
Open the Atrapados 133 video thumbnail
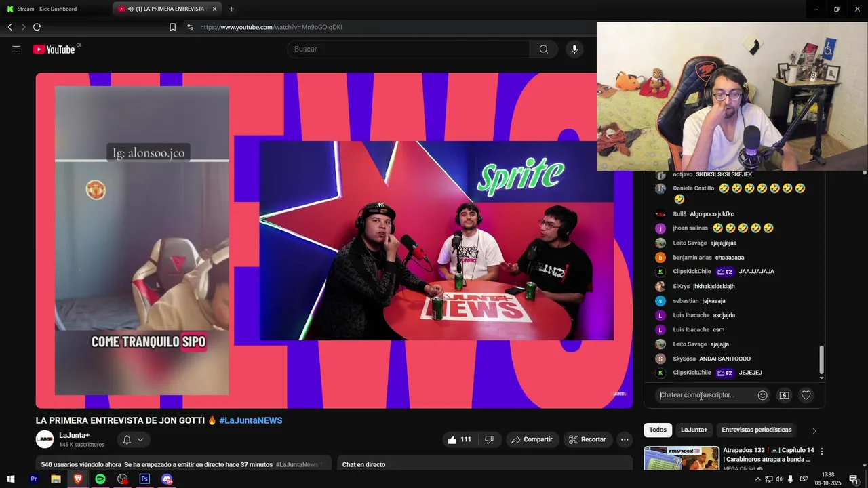[x=682, y=458]
